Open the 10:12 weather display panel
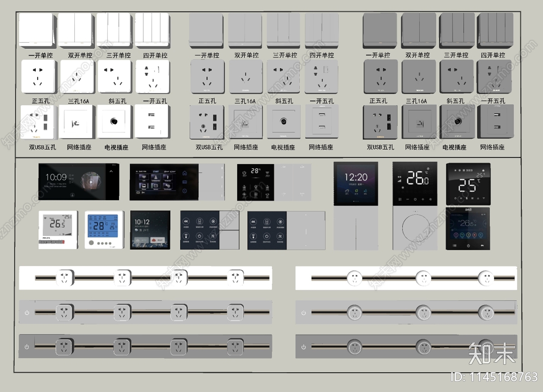Image resolution: width=543 pixels, height=392 pixels. tap(150, 230)
